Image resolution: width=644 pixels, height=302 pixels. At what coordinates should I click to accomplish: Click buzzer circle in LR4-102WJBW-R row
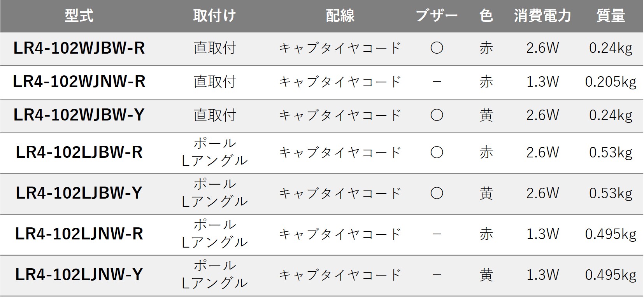437,48
